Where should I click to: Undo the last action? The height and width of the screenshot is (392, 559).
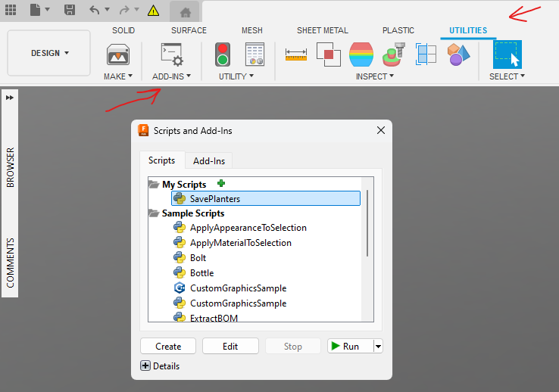click(95, 10)
